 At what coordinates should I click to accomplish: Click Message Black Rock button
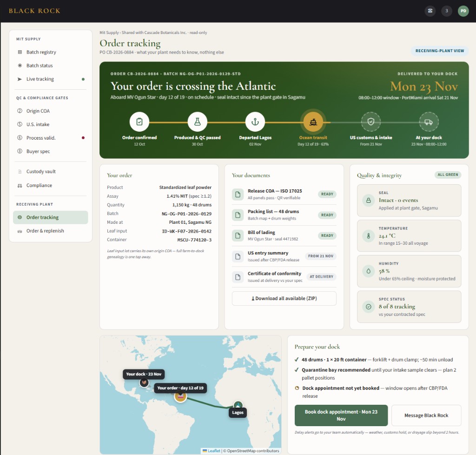[426, 415]
